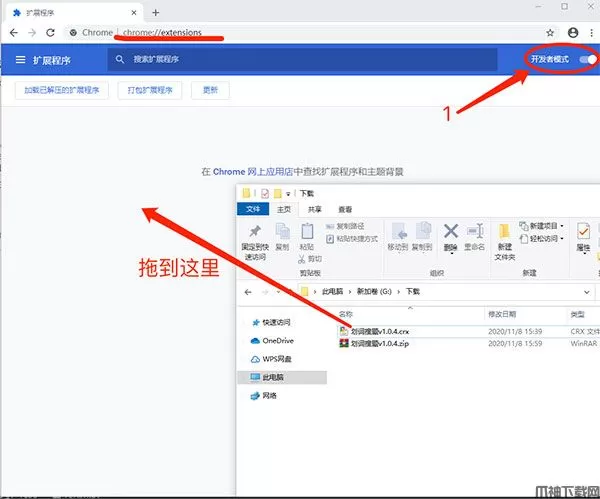
Task: Close the 扩展程序 browser tab
Action: point(134,13)
